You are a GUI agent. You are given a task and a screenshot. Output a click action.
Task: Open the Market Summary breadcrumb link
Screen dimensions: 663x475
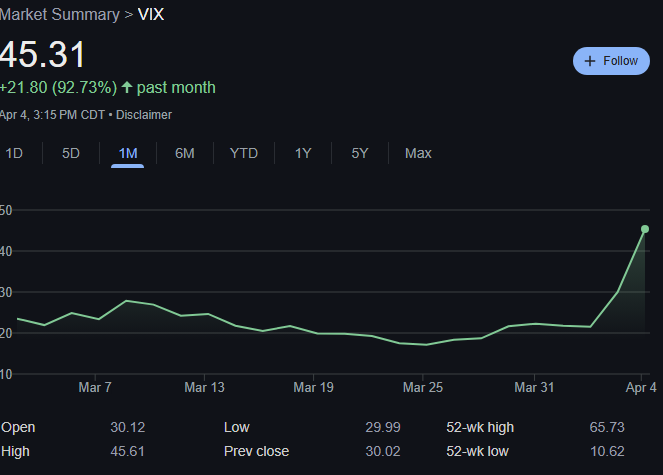(60, 15)
